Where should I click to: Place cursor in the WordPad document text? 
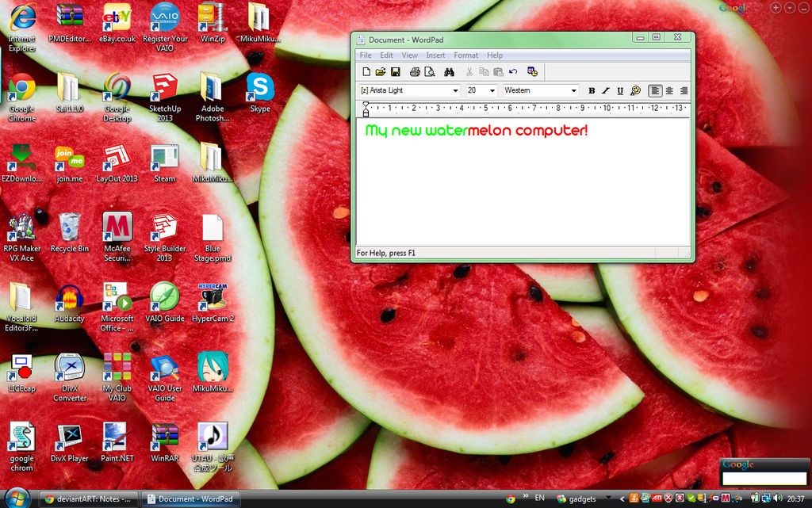pyautogui.click(x=476, y=130)
